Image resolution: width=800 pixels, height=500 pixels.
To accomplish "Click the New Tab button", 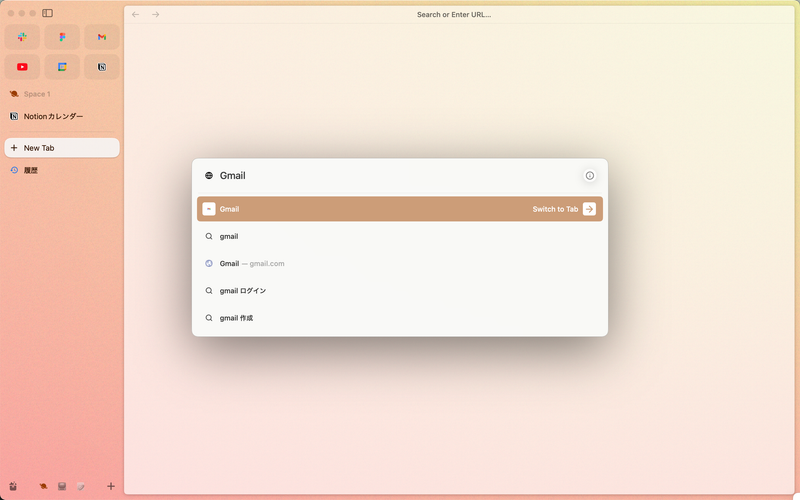I will [60, 148].
